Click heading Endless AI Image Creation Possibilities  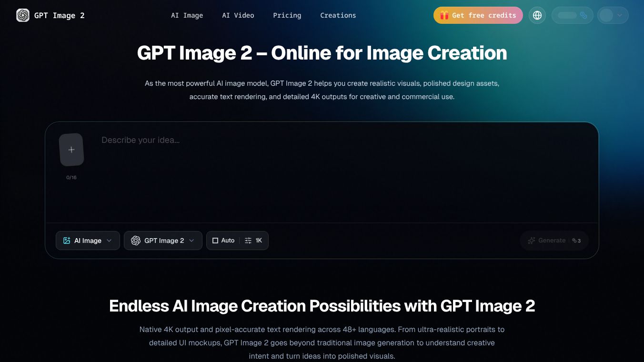click(322, 305)
